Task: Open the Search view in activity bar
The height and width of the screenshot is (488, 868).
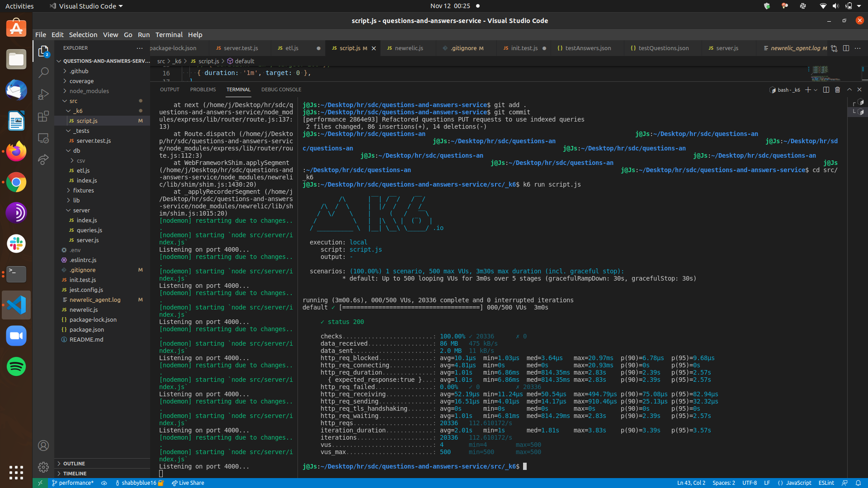Action: point(43,72)
